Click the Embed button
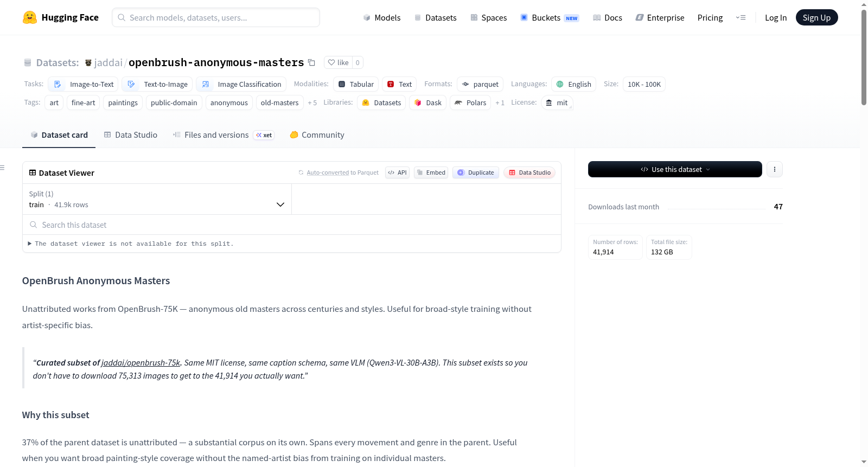Screen dimensions: 868x467 [431, 172]
